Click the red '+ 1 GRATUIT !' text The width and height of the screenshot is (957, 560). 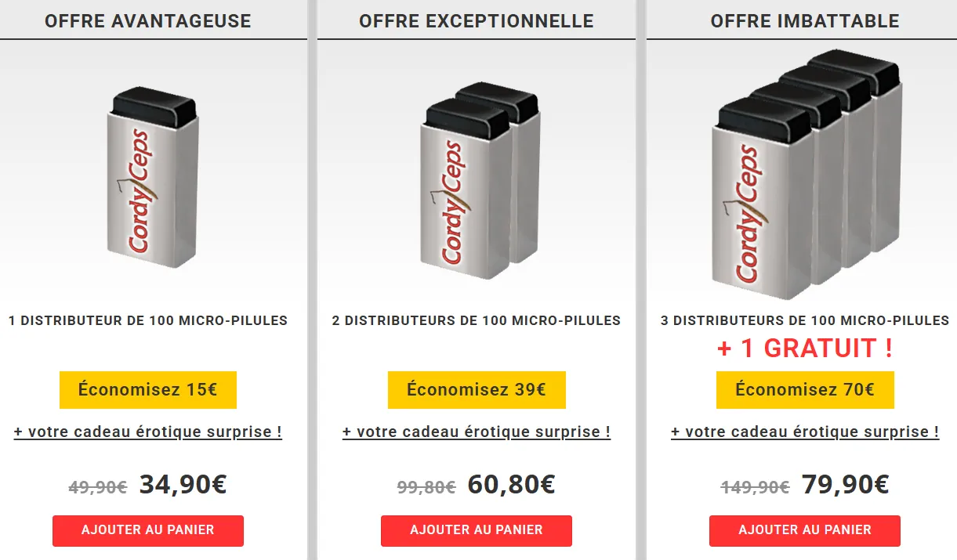(x=804, y=349)
